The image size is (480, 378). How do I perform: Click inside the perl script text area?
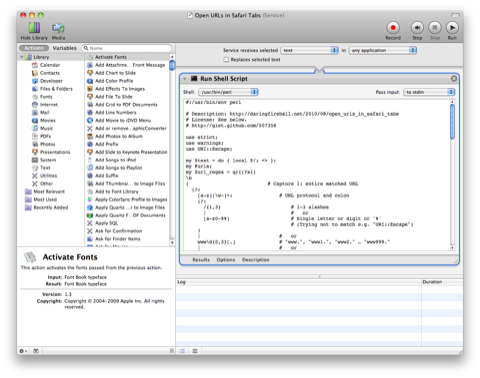[316, 175]
